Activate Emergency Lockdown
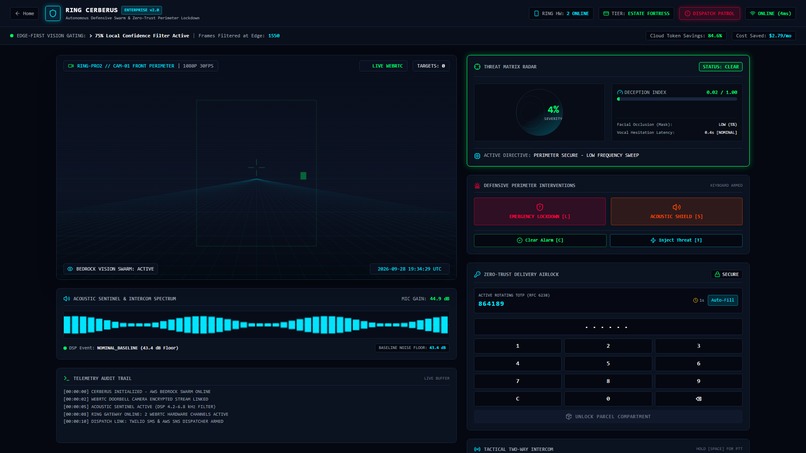Screen dimensions: 806x453 (540, 211)
